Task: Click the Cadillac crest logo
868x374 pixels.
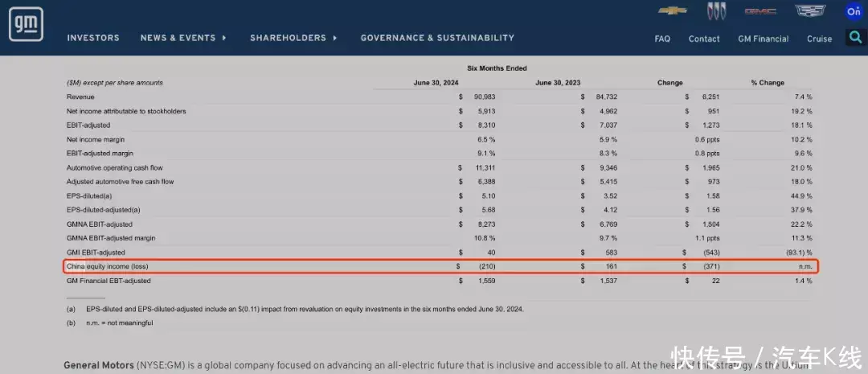Action: pyautogui.click(x=810, y=11)
